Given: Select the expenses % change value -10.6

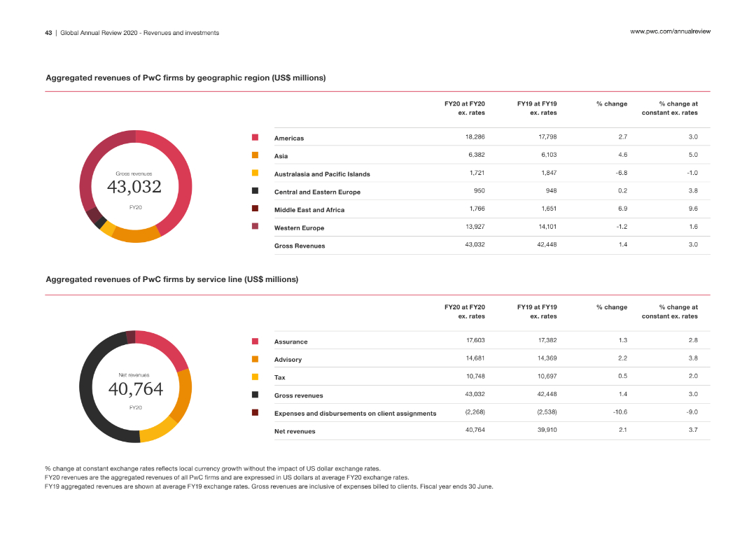Looking at the screenshot, I should click(620, 412).
